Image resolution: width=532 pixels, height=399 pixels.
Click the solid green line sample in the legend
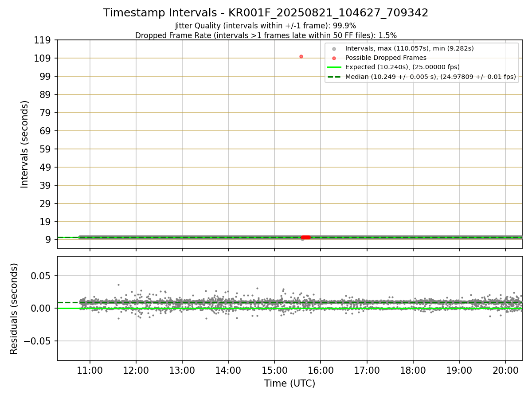[334, 67]
